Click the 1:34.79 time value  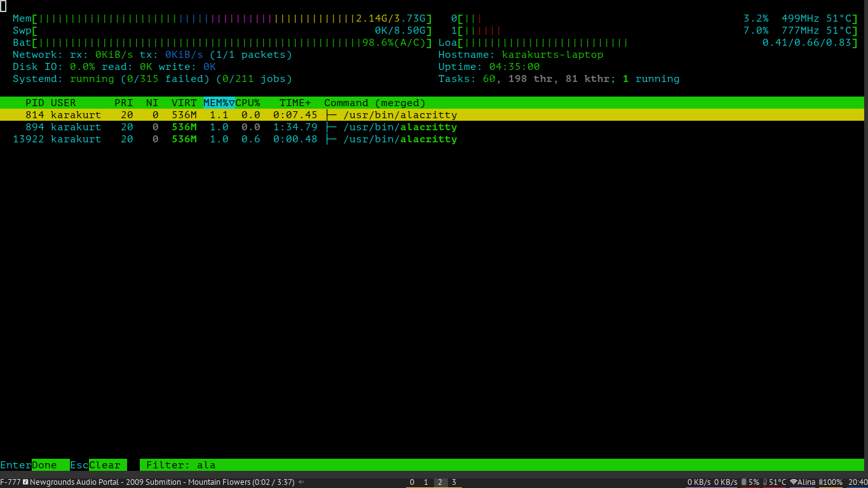pos(295,127)
